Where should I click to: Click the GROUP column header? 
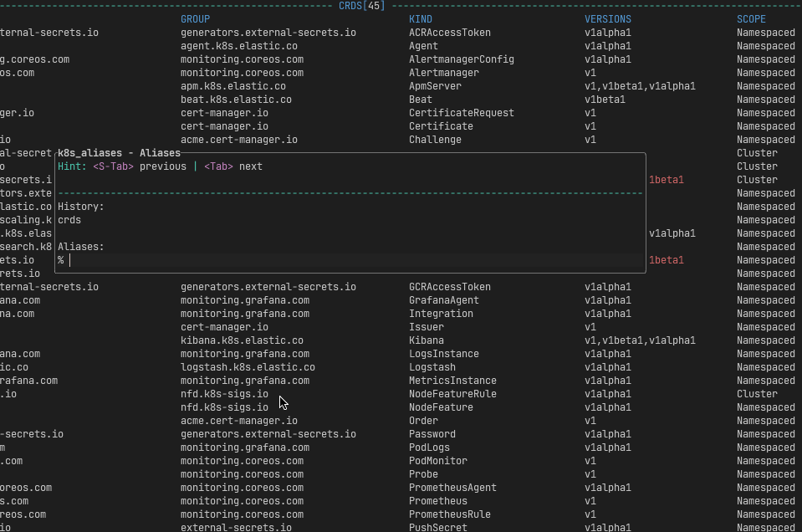195,19
